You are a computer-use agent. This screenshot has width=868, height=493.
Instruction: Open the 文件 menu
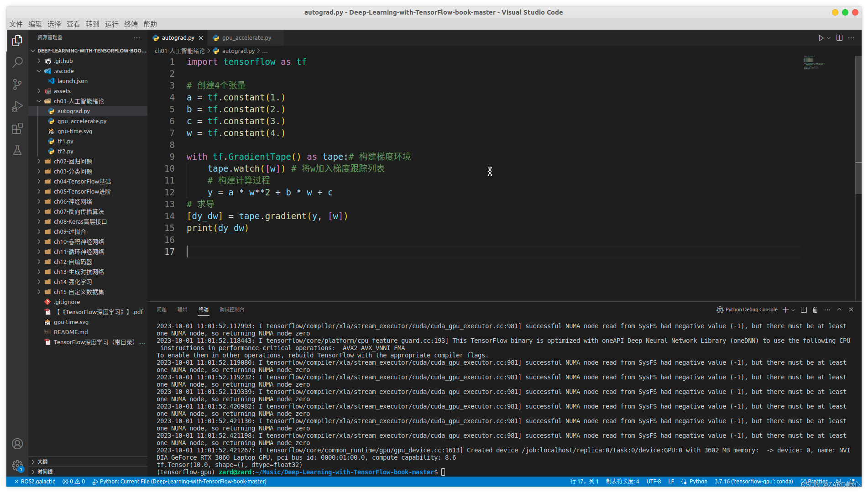click(16, 24)
